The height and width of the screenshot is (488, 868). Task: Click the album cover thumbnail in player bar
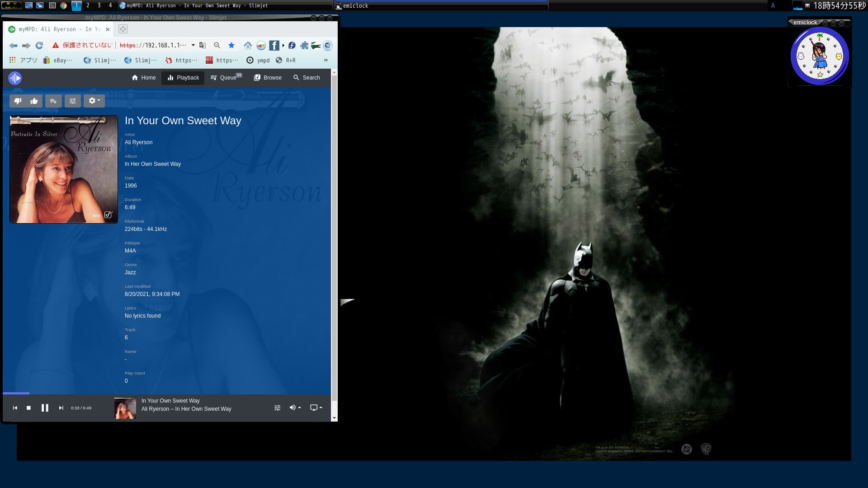[x=125, y=408]
